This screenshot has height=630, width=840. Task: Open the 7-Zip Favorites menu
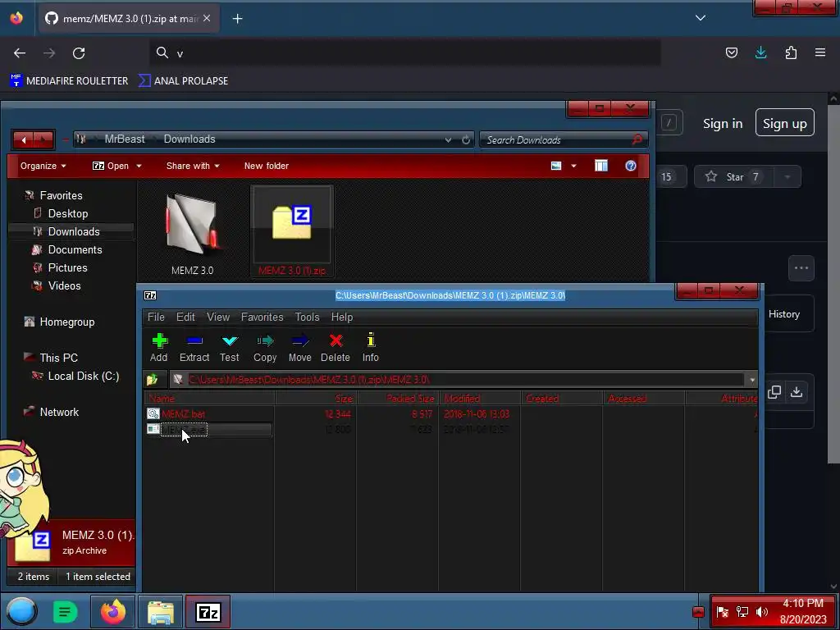(262, 317)
